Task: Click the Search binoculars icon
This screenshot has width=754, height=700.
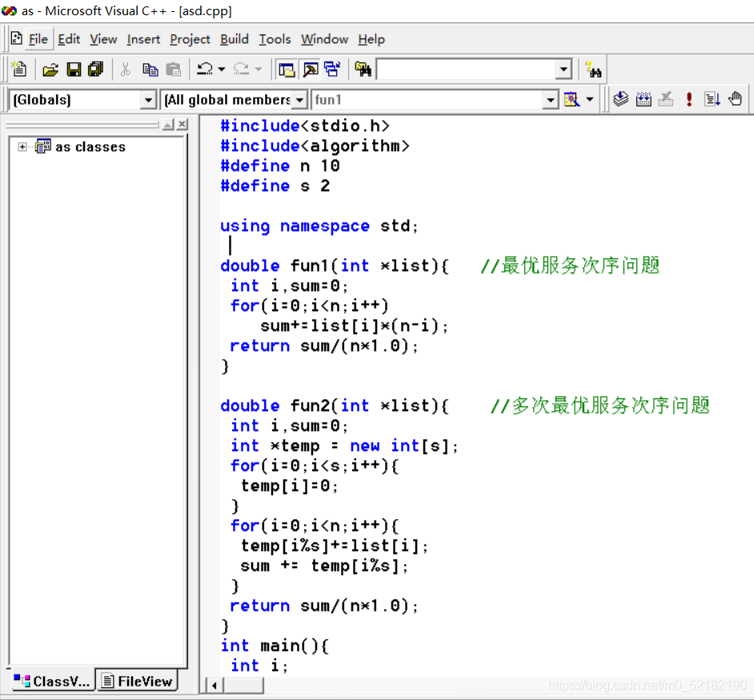Action: tap(593, 70)
